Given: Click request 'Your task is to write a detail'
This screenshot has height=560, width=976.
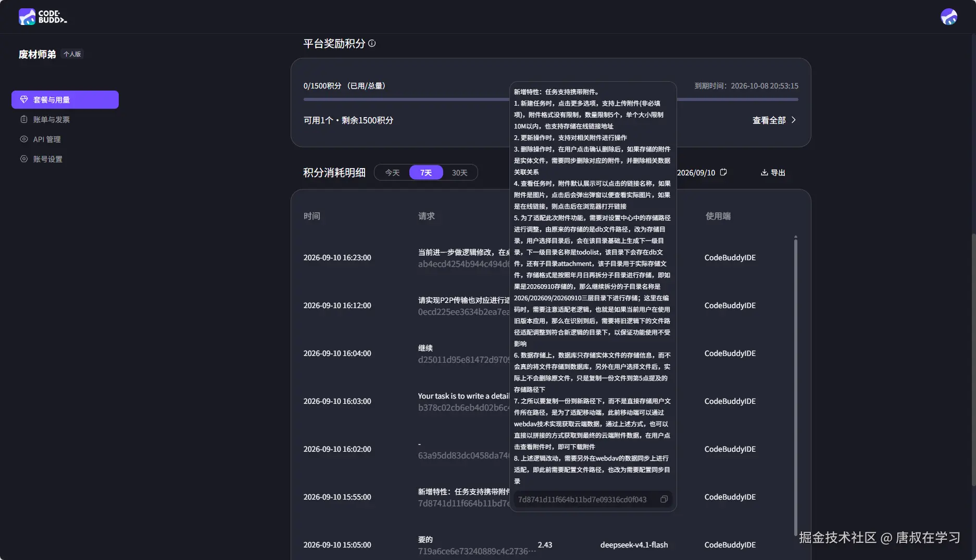Looking at the screenshot, I should coord(464,396).
